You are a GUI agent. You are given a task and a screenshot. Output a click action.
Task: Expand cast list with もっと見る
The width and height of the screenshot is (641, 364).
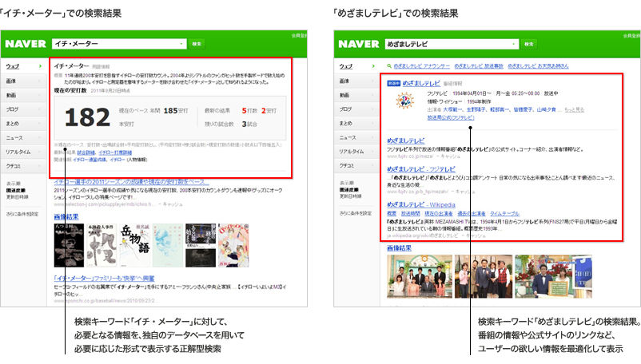pyautogui.click(x=575, y=110)
